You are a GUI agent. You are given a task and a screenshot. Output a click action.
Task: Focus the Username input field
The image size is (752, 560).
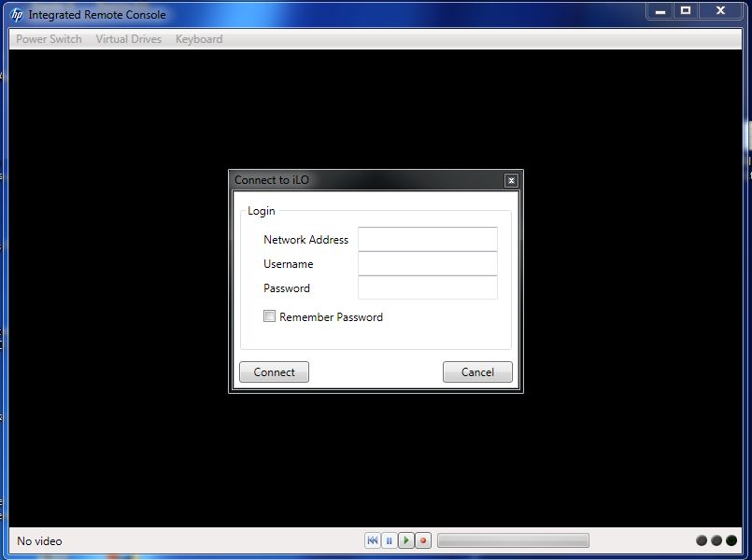click(428, 263)
